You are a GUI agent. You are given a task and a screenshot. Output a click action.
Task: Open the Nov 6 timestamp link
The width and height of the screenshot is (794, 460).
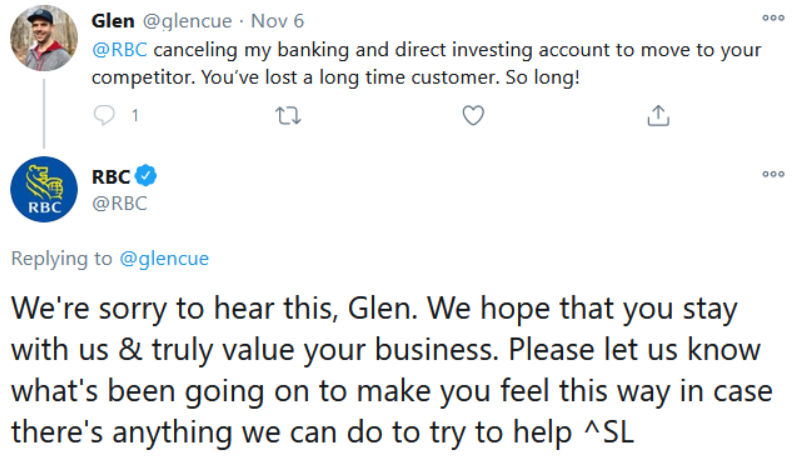[277, 21]
